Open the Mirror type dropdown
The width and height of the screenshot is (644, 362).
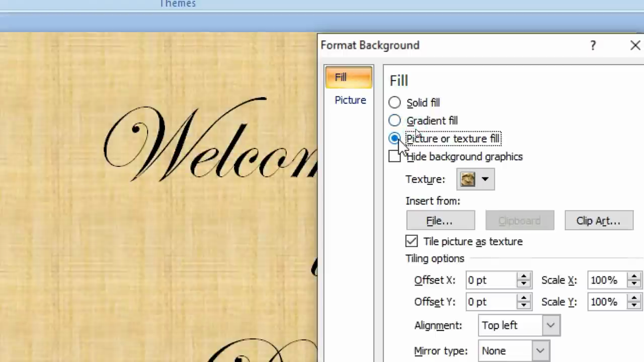tap(513, 351)
